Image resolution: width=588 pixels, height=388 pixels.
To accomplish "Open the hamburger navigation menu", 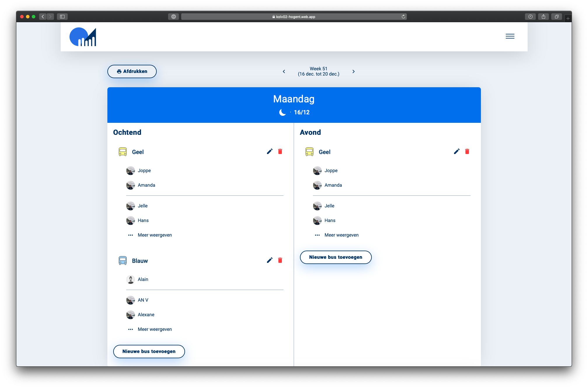I will click(510, 36).
